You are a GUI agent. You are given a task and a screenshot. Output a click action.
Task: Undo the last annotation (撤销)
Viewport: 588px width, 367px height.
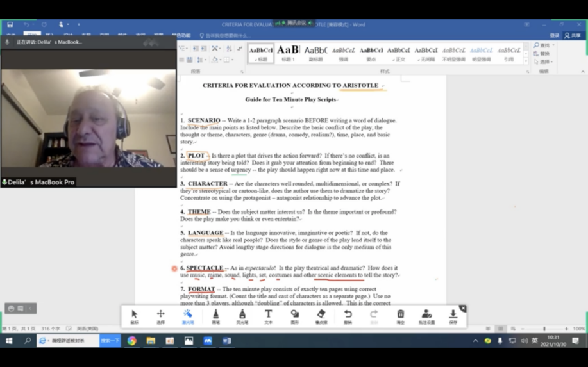click(348, 316)
